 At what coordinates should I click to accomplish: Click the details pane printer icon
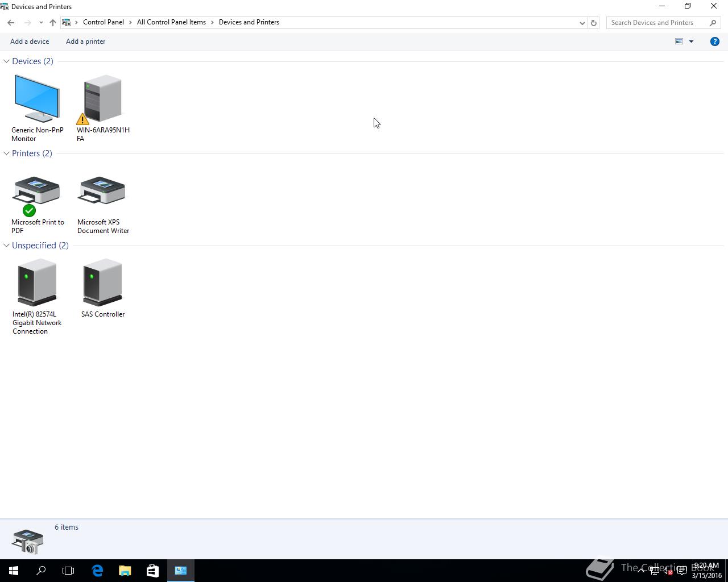tap(27, 541)
